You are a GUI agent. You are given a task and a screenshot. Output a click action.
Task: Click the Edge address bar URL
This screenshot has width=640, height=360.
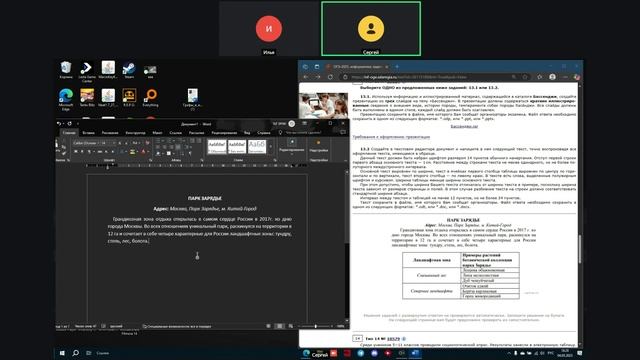click(x=409, y=77)
